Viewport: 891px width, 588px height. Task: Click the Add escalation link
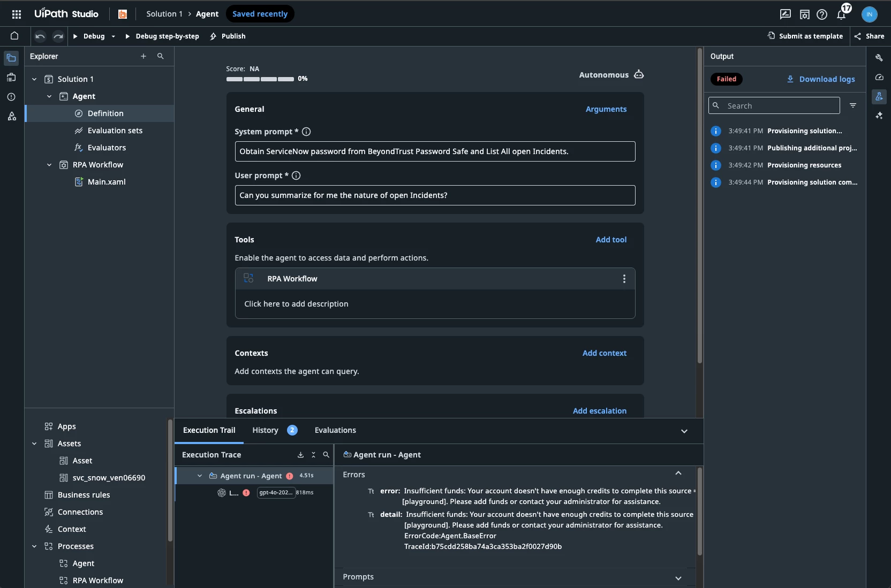point(599,411)
